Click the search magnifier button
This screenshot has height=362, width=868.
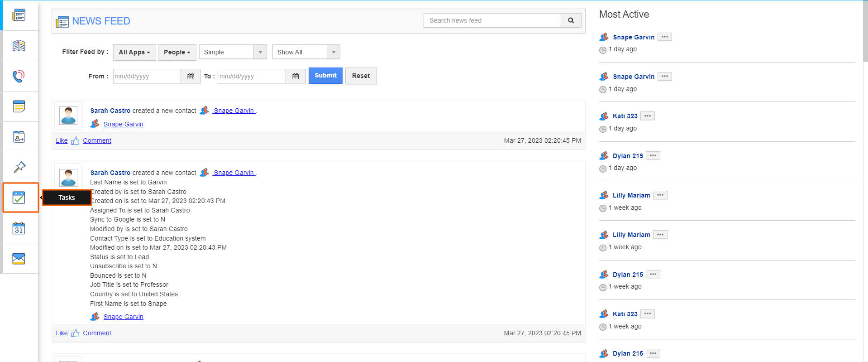[x=571, y=20]
